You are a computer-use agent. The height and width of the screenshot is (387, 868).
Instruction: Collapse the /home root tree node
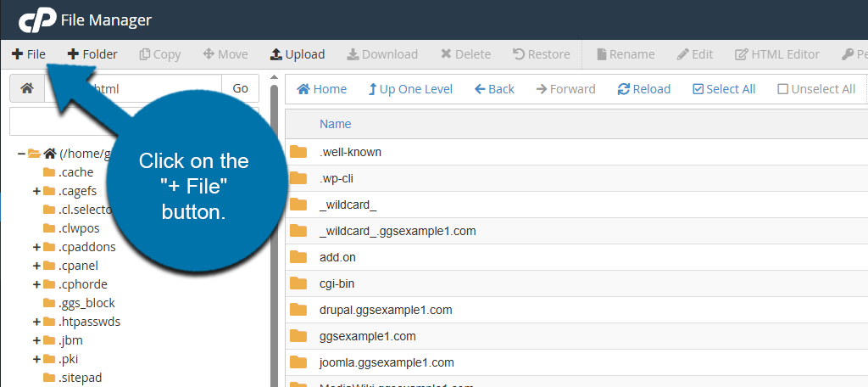(x=21, y=154)
